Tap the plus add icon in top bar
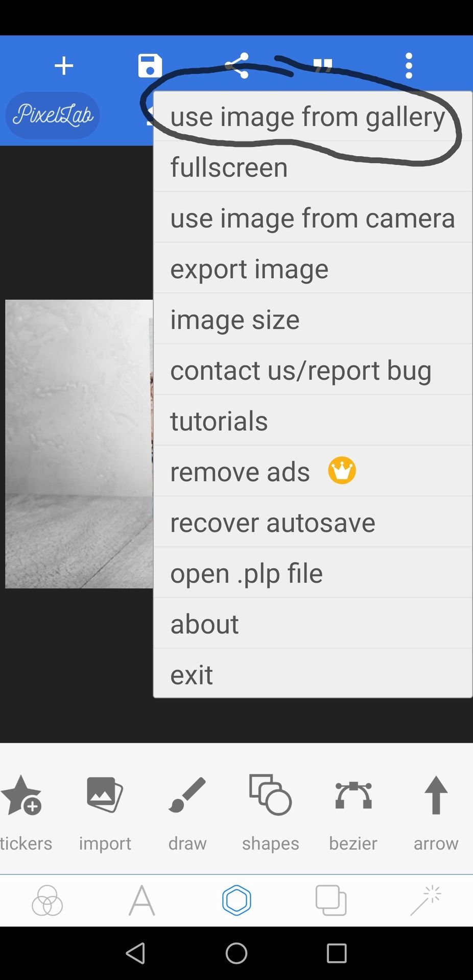 pos(64,66)
